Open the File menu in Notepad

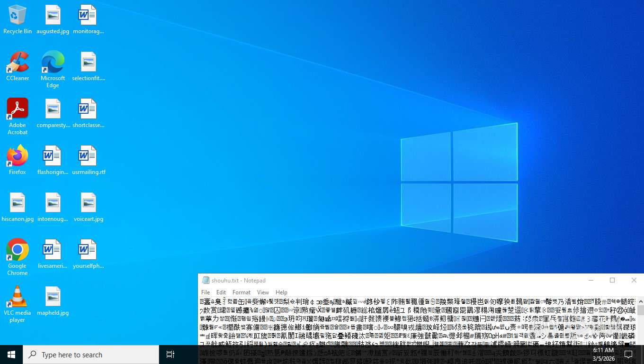tap(206, 292)
